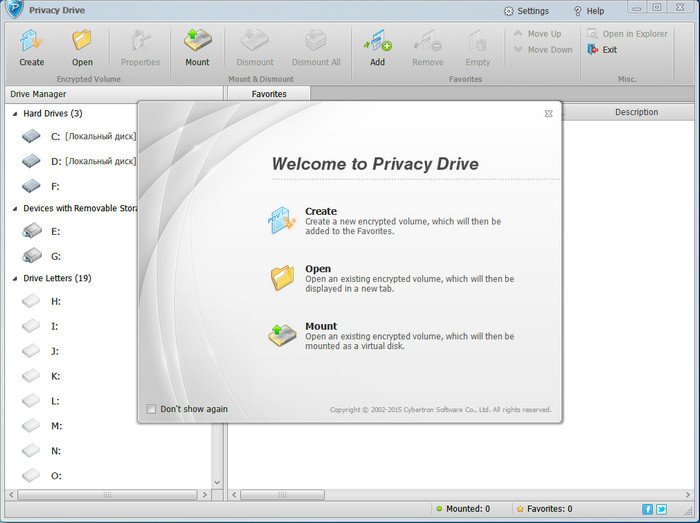Screen dimensions: 700x523
Task: Click the Add to Favorites toolbar icon
Action: point(378,41)
